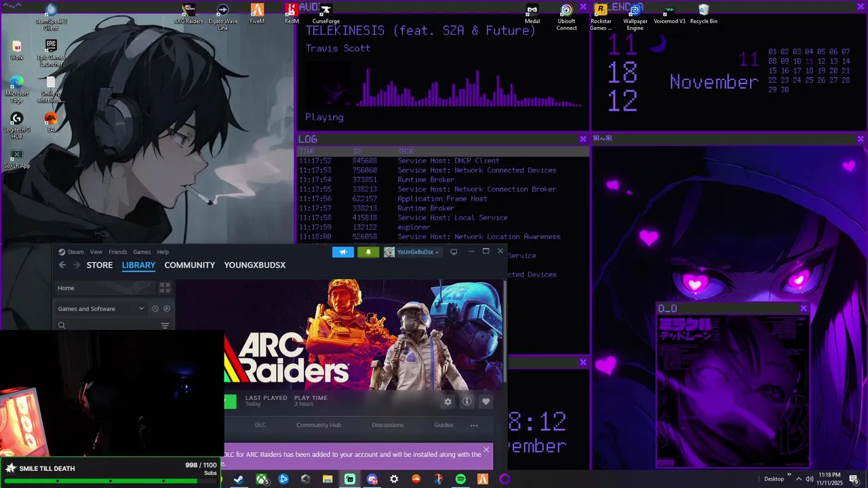Open the FiveM desktop shortcut
The width and height of the screenshot is (868, 488).
(x=257, y=14)
